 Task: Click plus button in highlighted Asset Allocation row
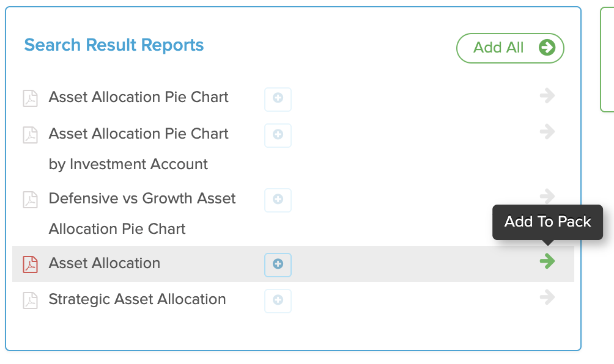pos(278,264)
